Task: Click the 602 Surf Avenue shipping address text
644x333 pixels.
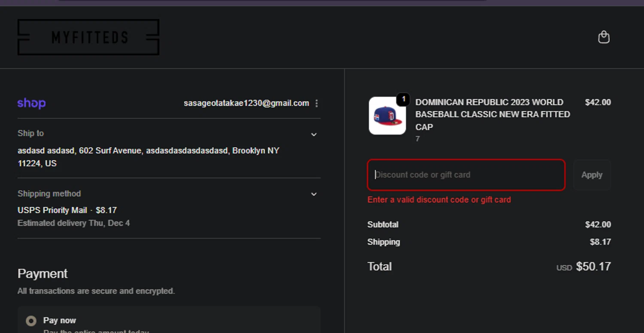Action: point(149,157)
